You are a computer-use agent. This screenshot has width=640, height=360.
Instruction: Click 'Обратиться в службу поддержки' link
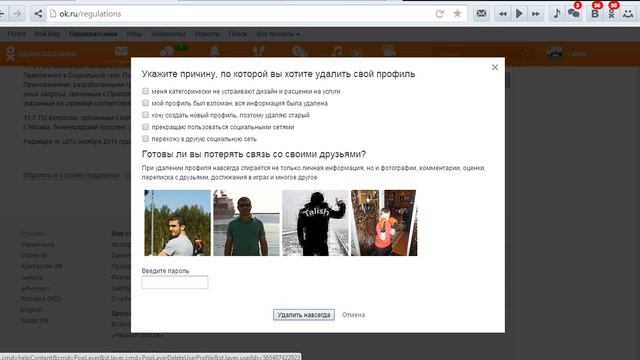71,175
